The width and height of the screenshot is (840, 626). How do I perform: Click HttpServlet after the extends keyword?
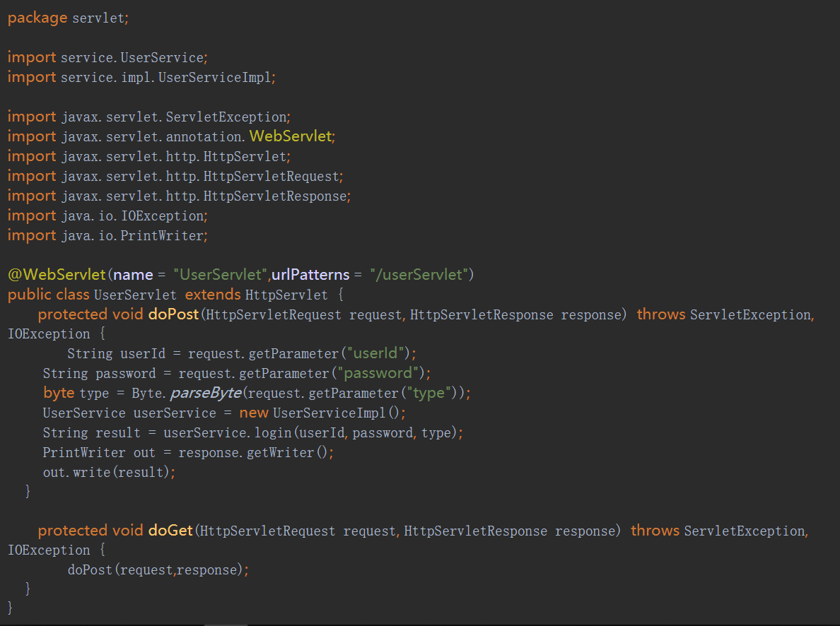(286, 294)
